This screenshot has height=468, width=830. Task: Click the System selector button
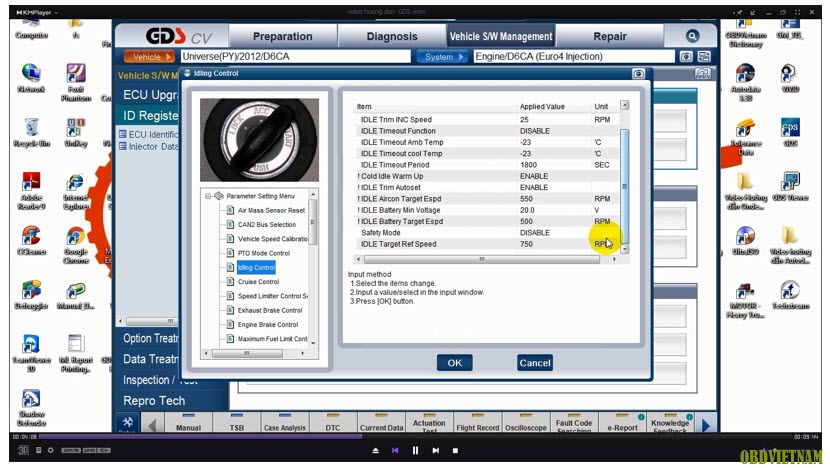click(x=442, y=57)
